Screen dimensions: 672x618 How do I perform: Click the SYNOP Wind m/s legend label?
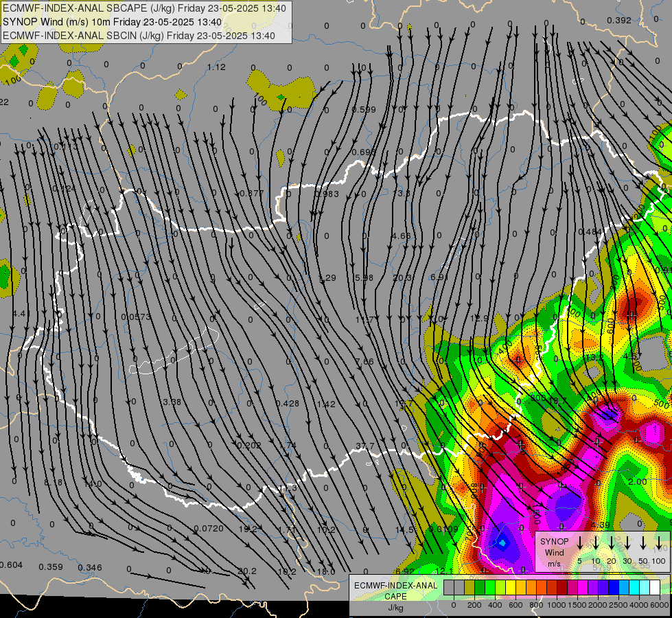click(x=554, y=552)
